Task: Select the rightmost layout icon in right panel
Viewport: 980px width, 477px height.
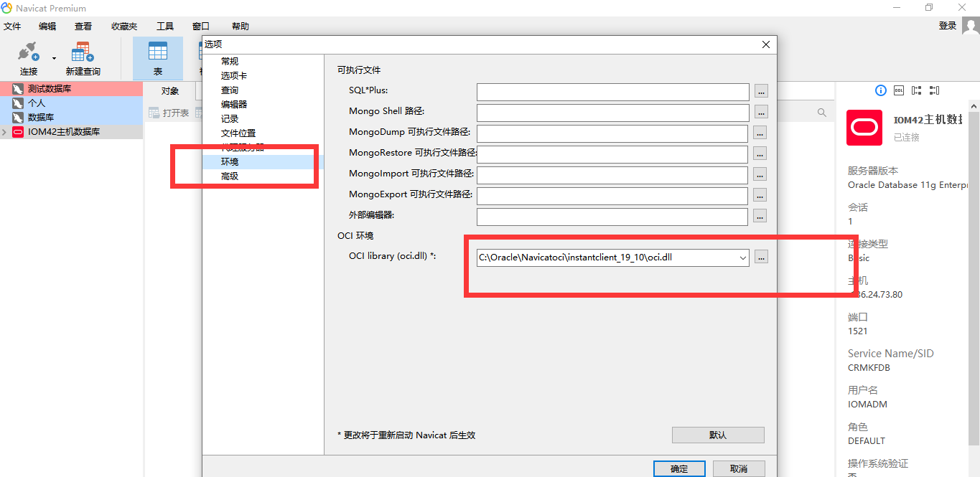Action: (934, 90)
